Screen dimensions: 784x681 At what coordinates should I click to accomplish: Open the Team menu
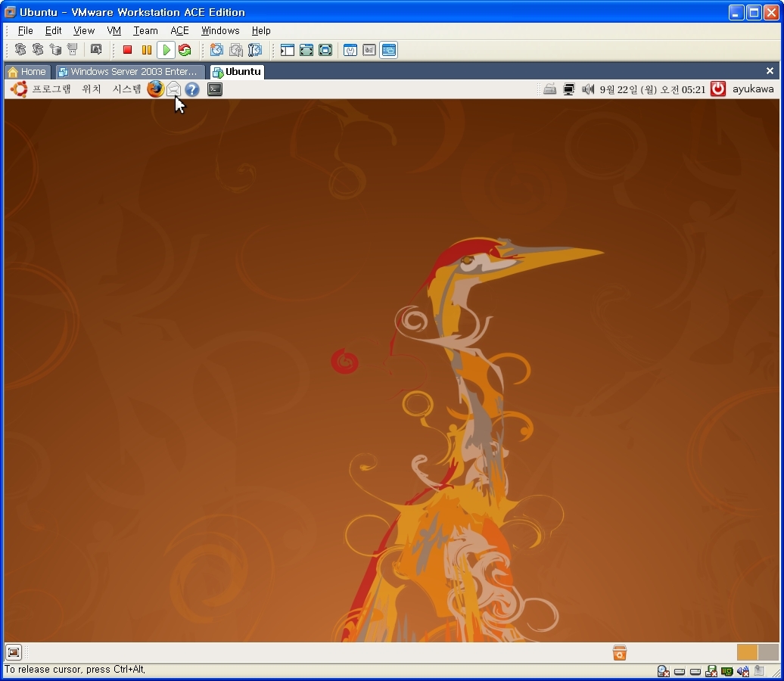(x=145, y=30)
